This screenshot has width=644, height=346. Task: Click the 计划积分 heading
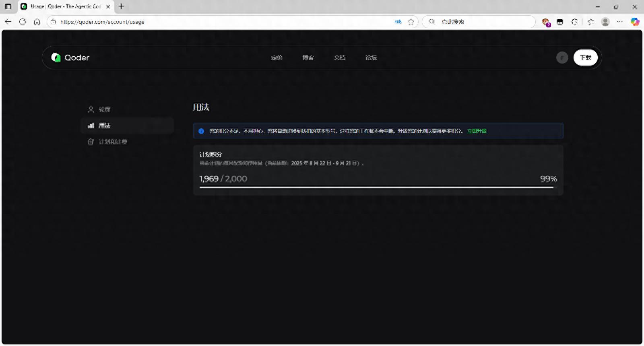click(x=211, y=154)
